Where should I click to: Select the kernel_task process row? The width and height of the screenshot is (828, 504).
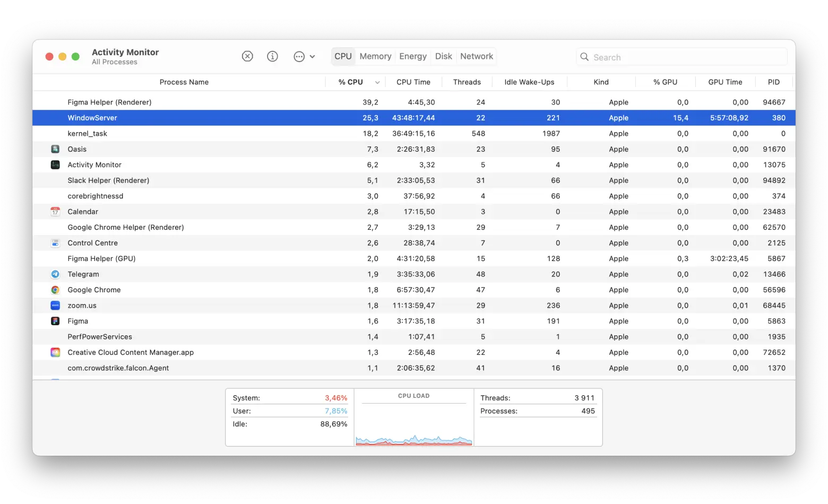tap(414, 134)
